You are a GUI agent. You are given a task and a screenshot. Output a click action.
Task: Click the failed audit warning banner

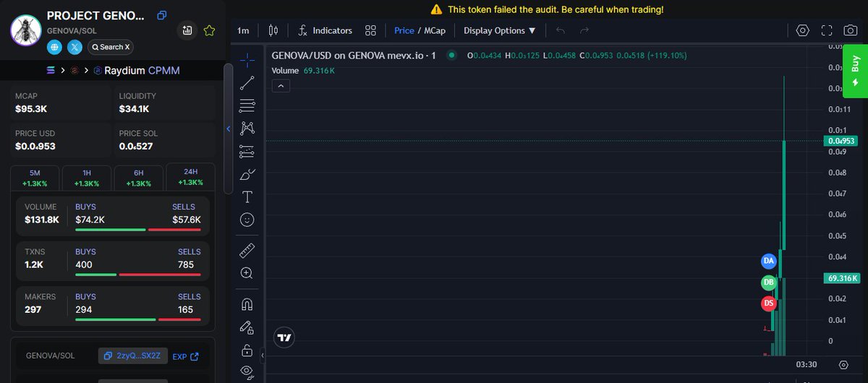point(547,10)
